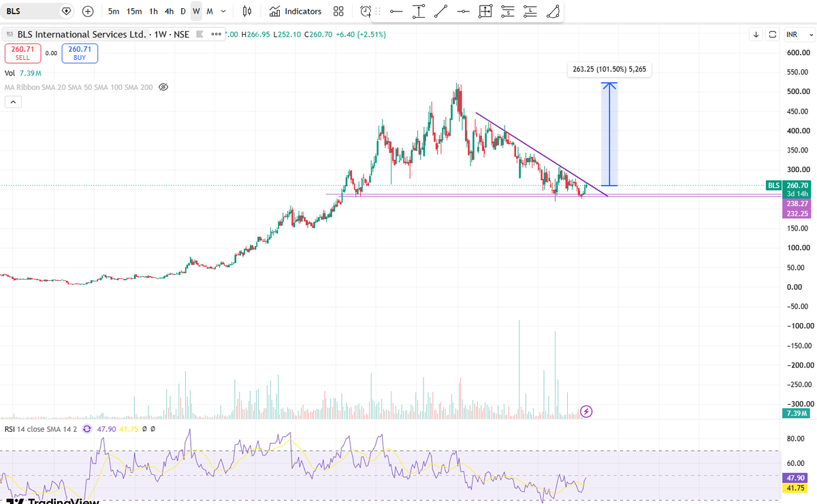817x504 pixels.
Task: Click the RSI 14 close SMA legend
Action: tap(42, 429)
